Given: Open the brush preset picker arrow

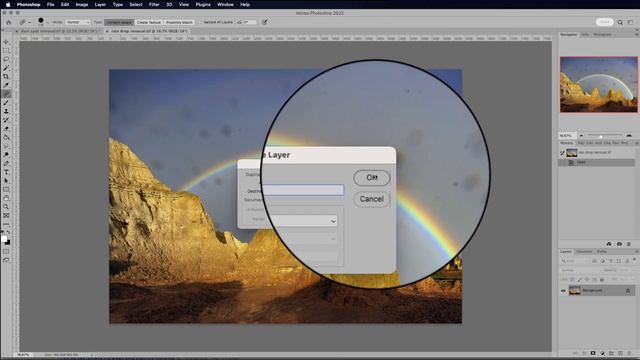Looking at the screenshot, I should [x=47, y=22].
